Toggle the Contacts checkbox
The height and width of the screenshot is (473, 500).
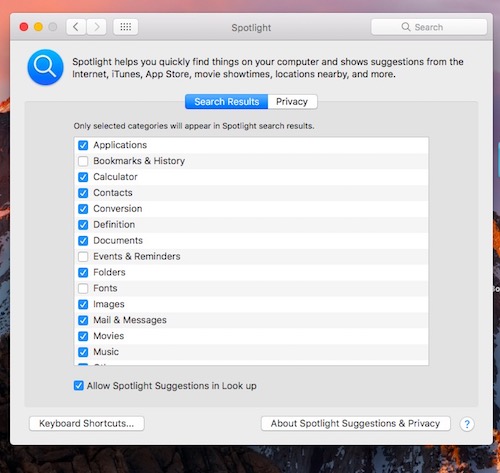[x=83, y=193]
